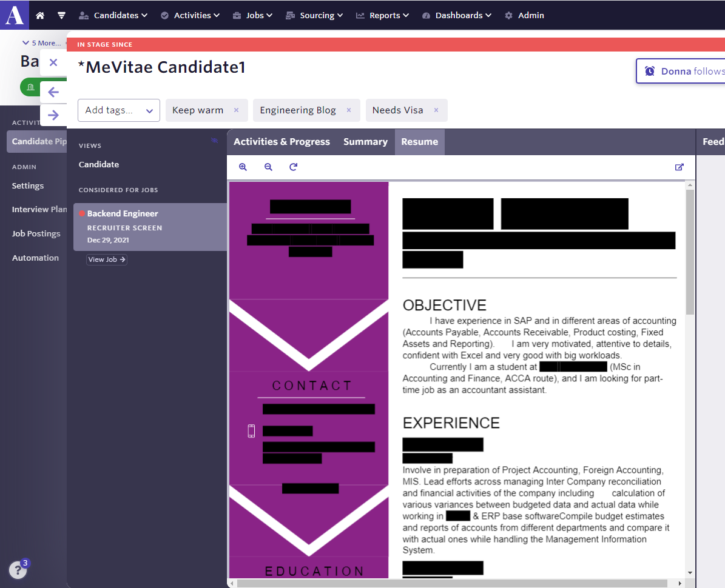Click the home icon in top navigation
725x588 pixels.
[x=40, y=15]
